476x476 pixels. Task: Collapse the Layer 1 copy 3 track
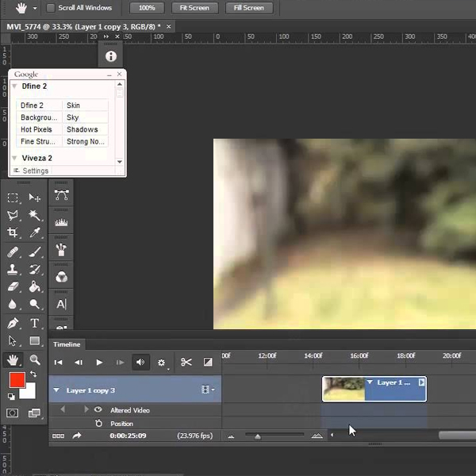pos(56,390)
